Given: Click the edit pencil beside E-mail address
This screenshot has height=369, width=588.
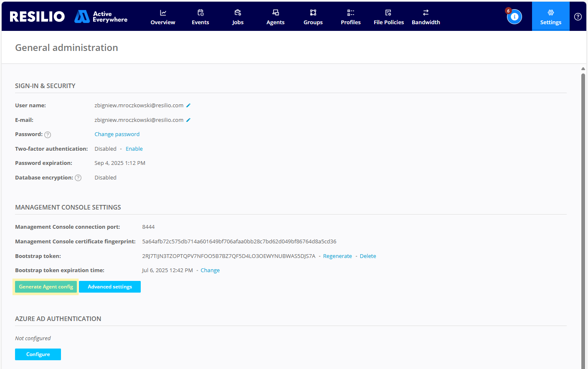Looking at the screenshot, I should tap(188, 120).
